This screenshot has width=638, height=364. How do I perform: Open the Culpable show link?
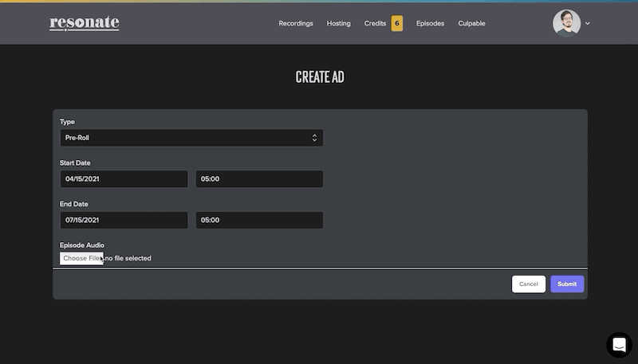471,24
